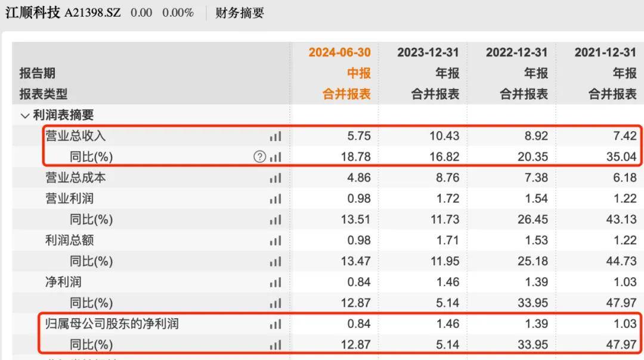Click help question mark beside 同比(%)
This screenshot has height=360, width=644.
point(259,157)
